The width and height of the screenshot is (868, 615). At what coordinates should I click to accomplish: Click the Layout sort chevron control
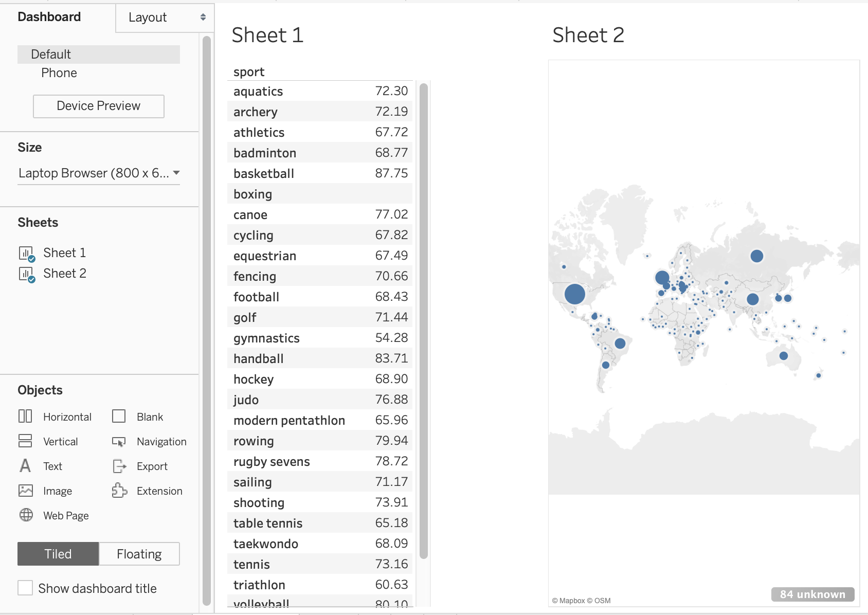(x=203, y=17)
